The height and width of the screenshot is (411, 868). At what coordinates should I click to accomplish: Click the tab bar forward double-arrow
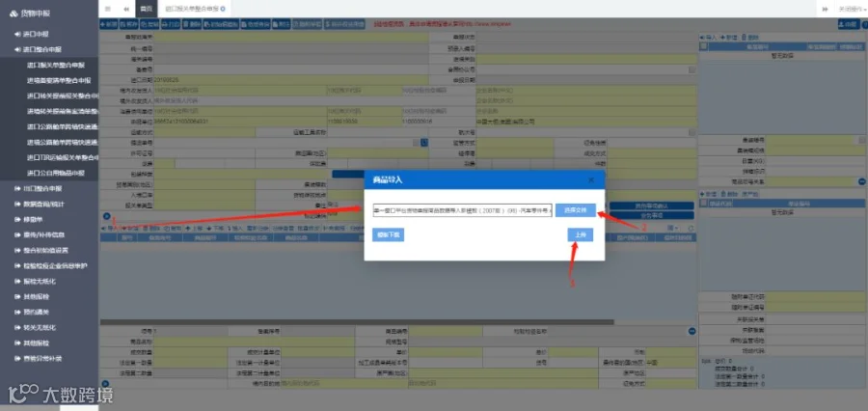pyautogui.click(x=825, y=9)
